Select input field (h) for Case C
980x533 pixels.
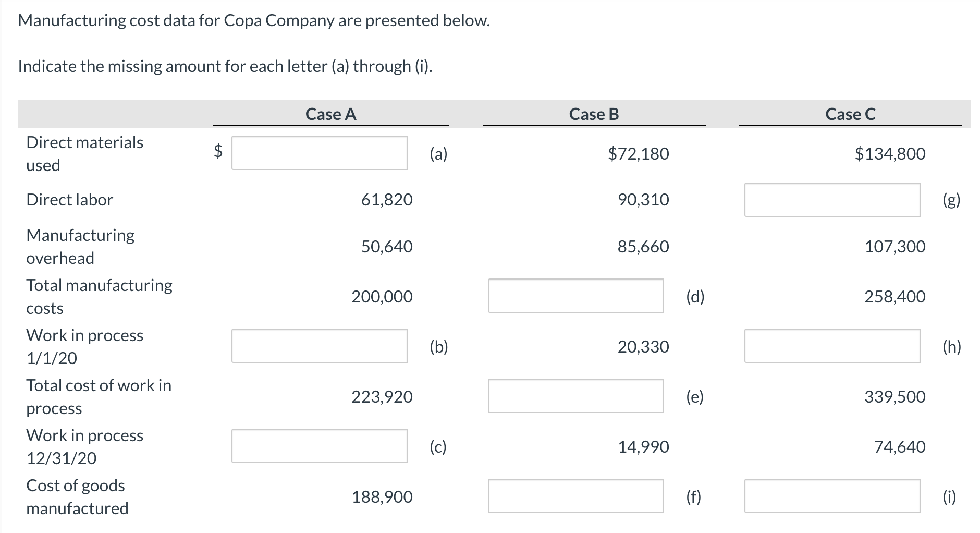click(x=832, y=346)
